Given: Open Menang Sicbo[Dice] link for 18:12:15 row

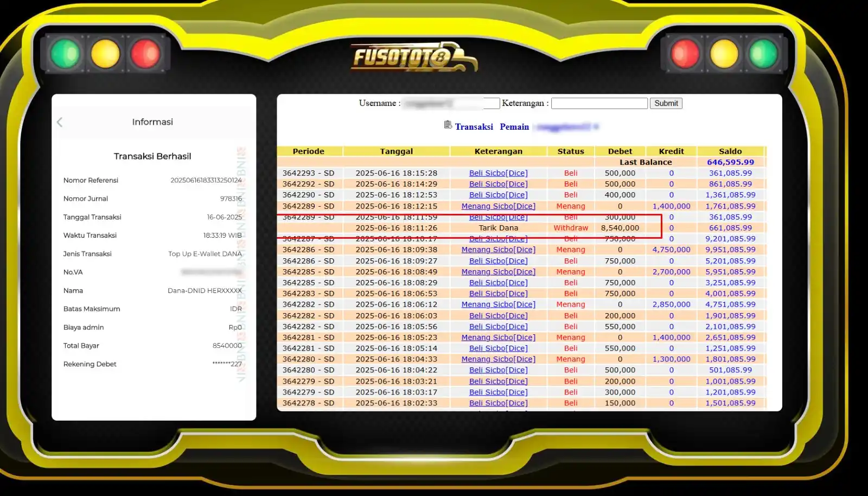Looking at the screenshot, I should (498, 206).
